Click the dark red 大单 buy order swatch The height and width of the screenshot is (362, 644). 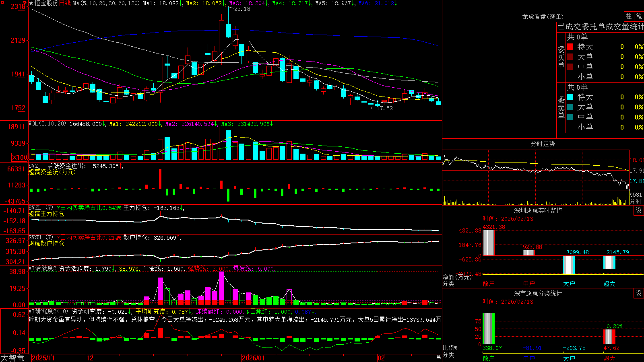(570, 57)
